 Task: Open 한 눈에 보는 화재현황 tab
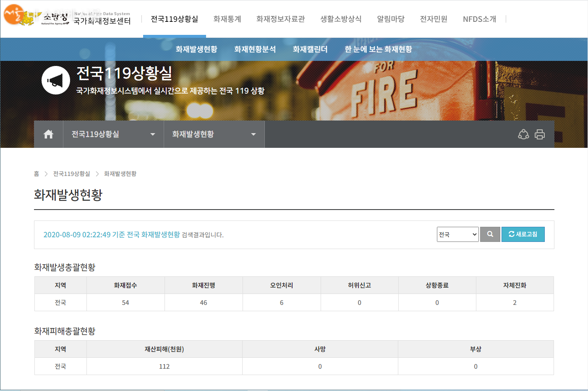click(x=378, y=49)
